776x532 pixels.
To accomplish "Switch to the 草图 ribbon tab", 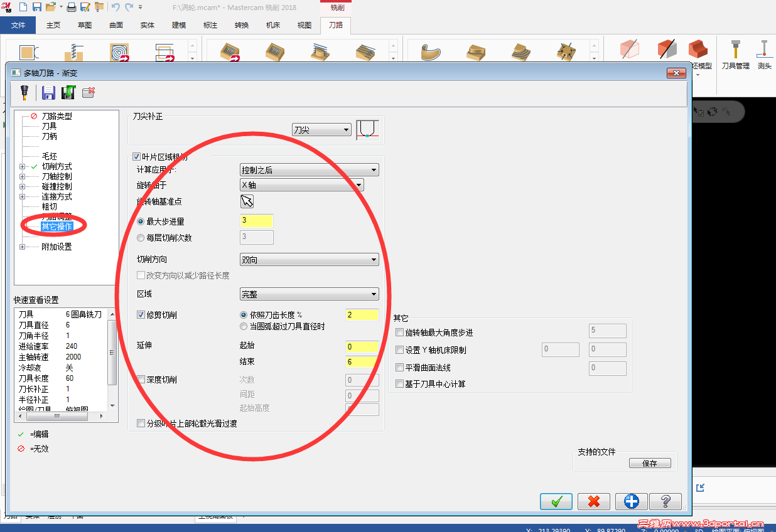I will (85, 25).
